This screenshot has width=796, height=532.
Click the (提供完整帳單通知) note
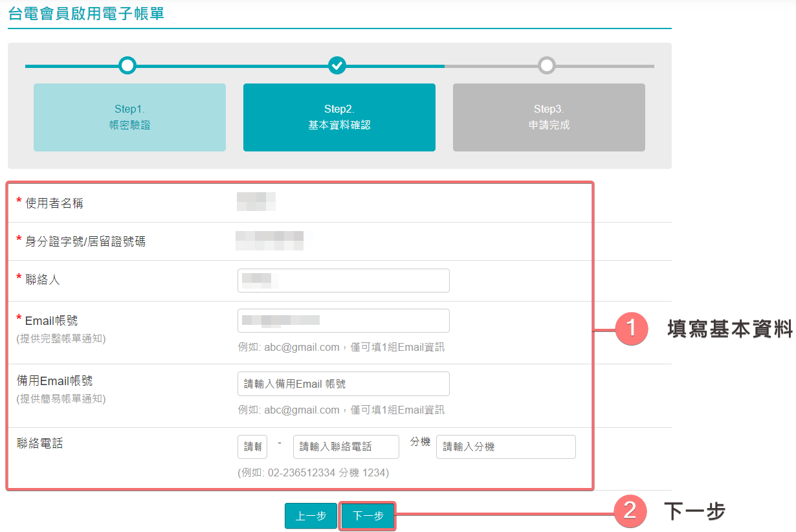61,338
